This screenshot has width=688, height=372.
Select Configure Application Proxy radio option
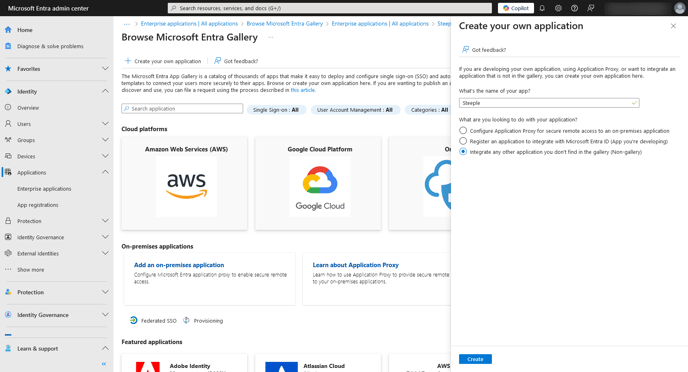[x=463, y=130]
